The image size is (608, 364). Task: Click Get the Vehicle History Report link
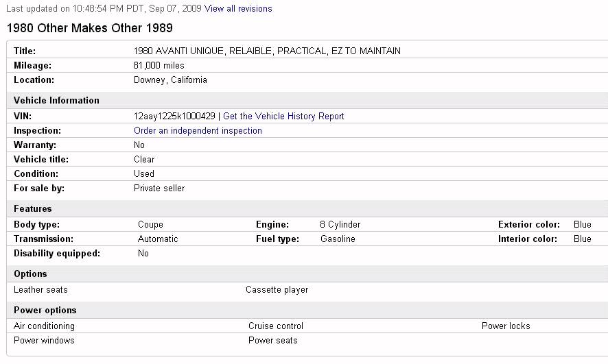click(283, 117)
